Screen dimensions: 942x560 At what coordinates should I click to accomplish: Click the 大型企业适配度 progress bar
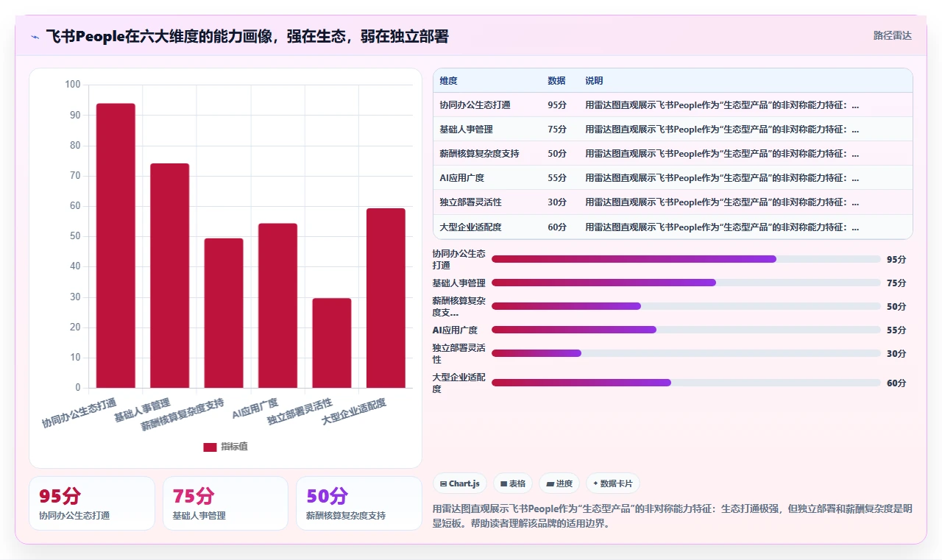pyautogui.click(x=686, y=383)
